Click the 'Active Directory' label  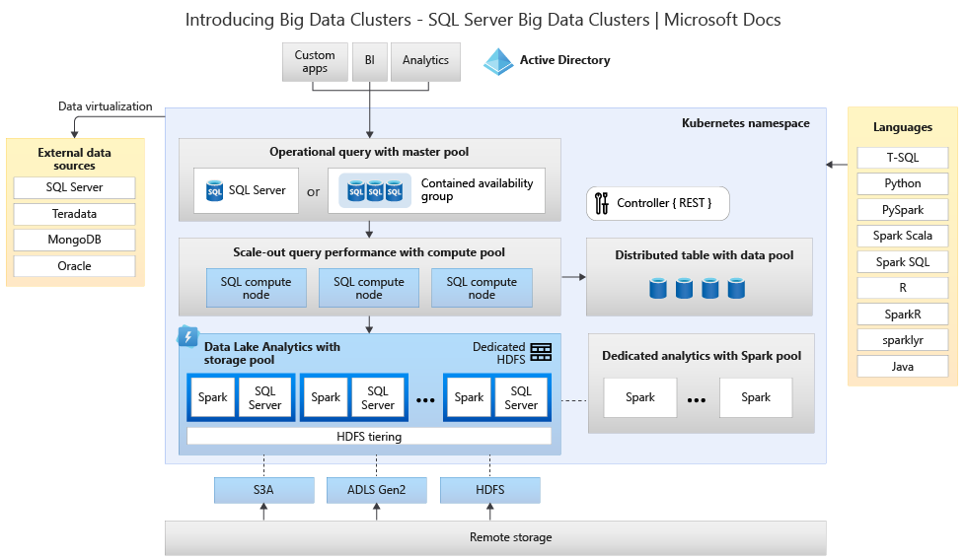tap(565, 60)
